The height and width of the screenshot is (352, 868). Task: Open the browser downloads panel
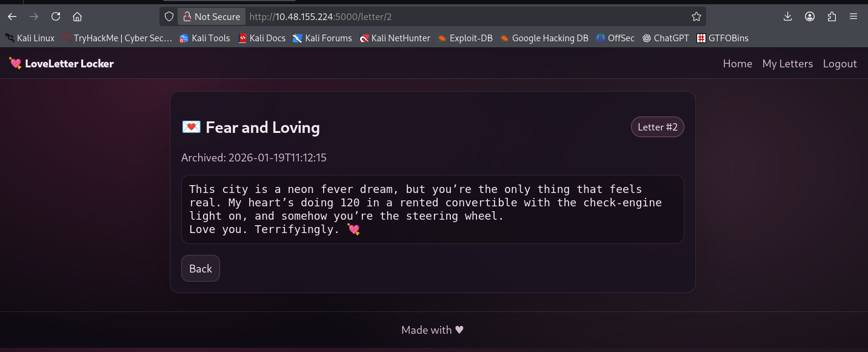tap(788, 16)
